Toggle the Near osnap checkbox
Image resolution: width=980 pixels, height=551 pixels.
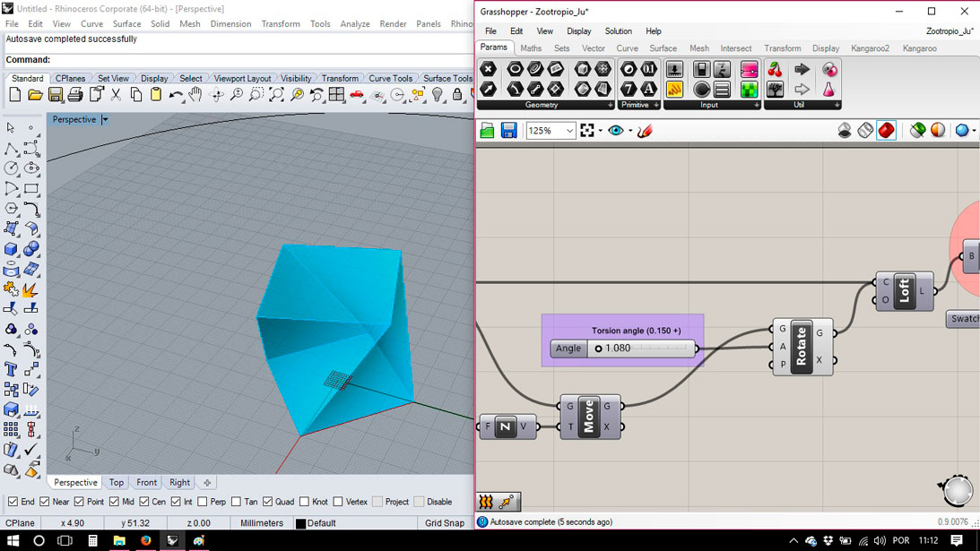click(x=44, y=502)
